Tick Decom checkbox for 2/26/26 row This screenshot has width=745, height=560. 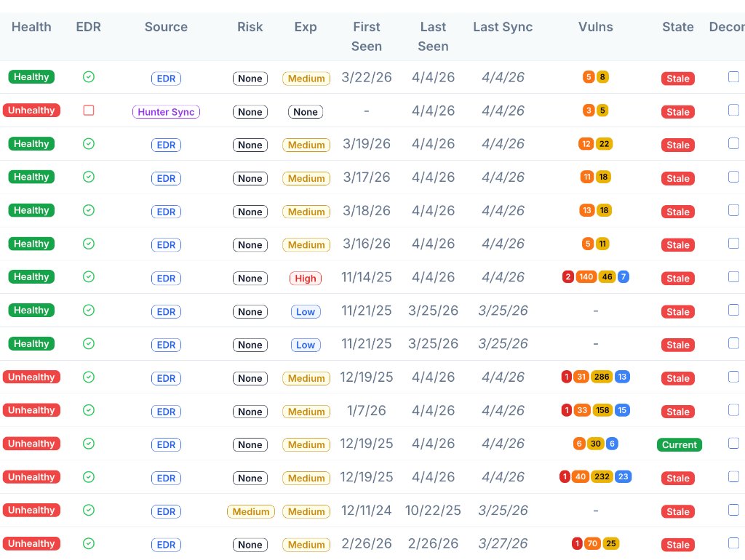click(733, 543)
